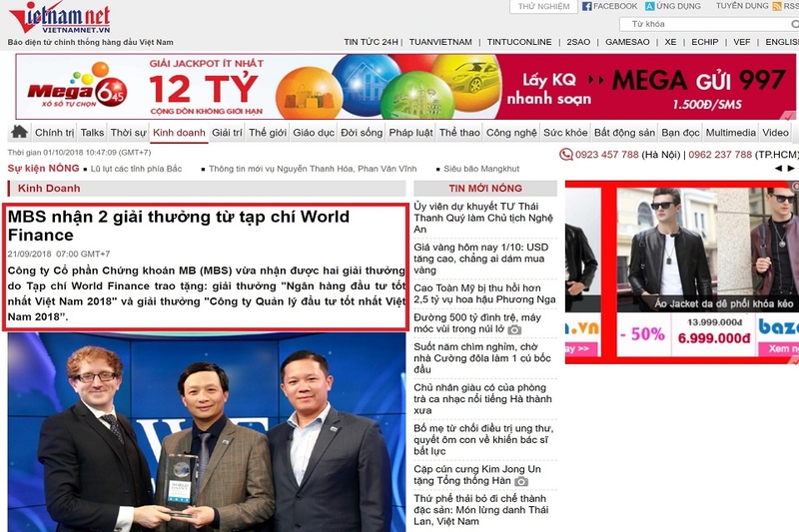Open the Sức khỏe section
Viewport: 799px width, 532px height.
[x=565, y=133]
